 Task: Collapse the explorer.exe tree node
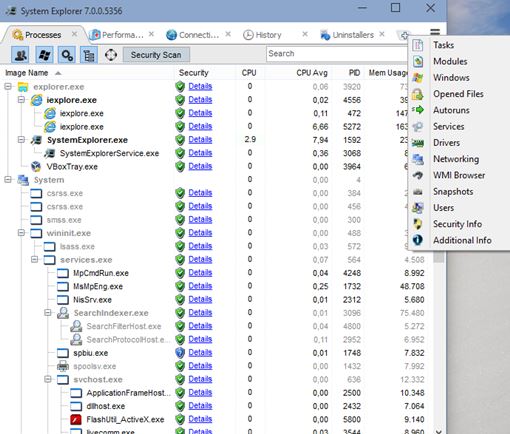click(8, 87)
